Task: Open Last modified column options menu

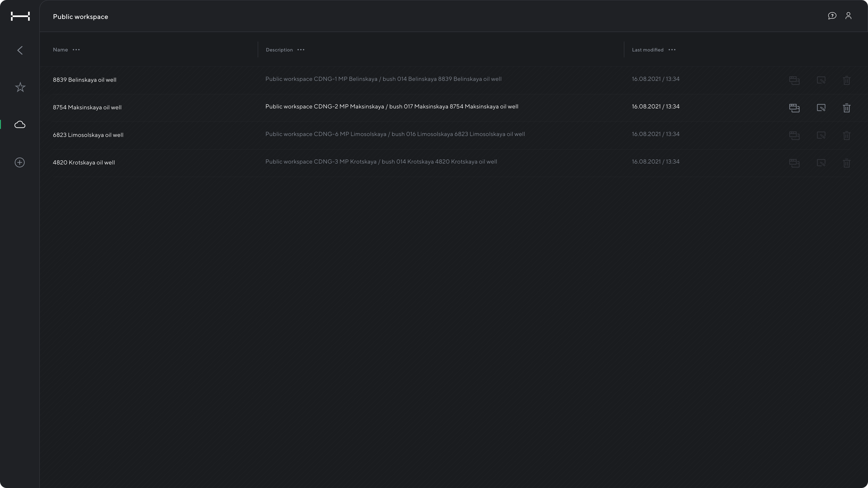Action: click(x=672, y=50)
